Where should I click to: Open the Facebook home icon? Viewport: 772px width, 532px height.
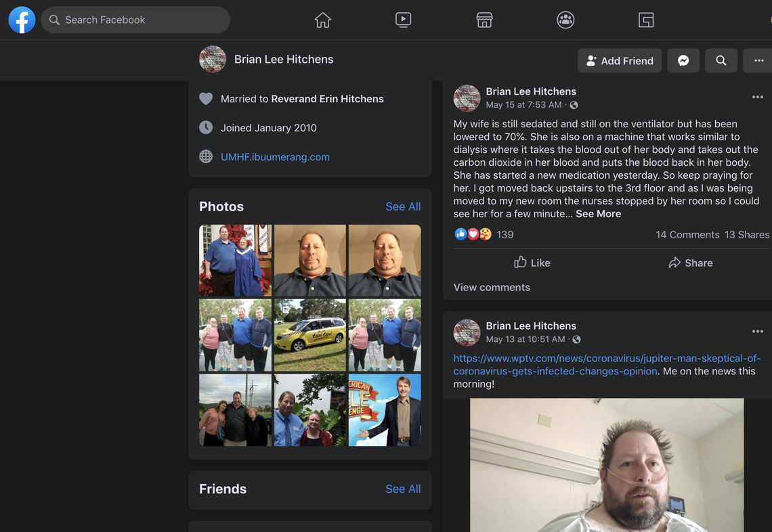322,20
